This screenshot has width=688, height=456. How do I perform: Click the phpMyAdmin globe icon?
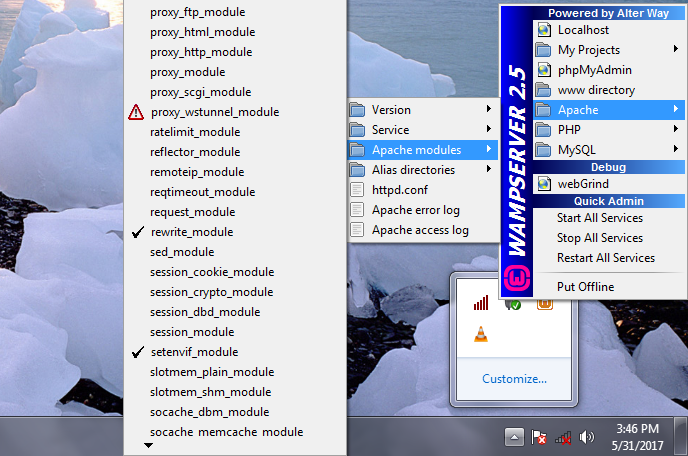pos(544,70)
